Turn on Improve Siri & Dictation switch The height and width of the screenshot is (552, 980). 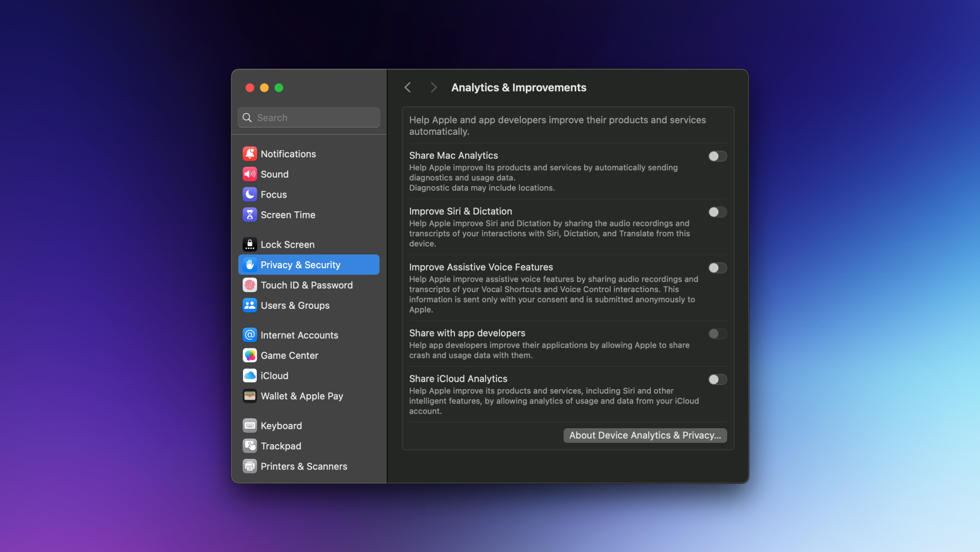point(717,212)
